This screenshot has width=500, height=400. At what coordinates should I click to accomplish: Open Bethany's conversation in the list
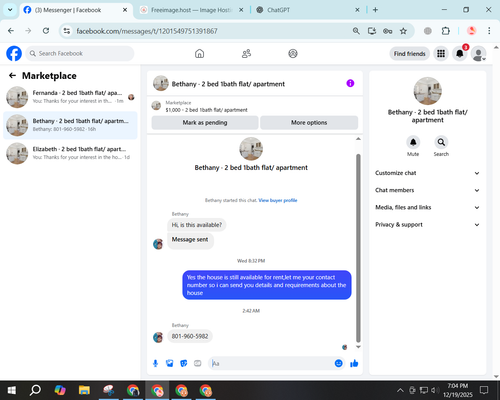pyautogui.click(x=70, y=125)
